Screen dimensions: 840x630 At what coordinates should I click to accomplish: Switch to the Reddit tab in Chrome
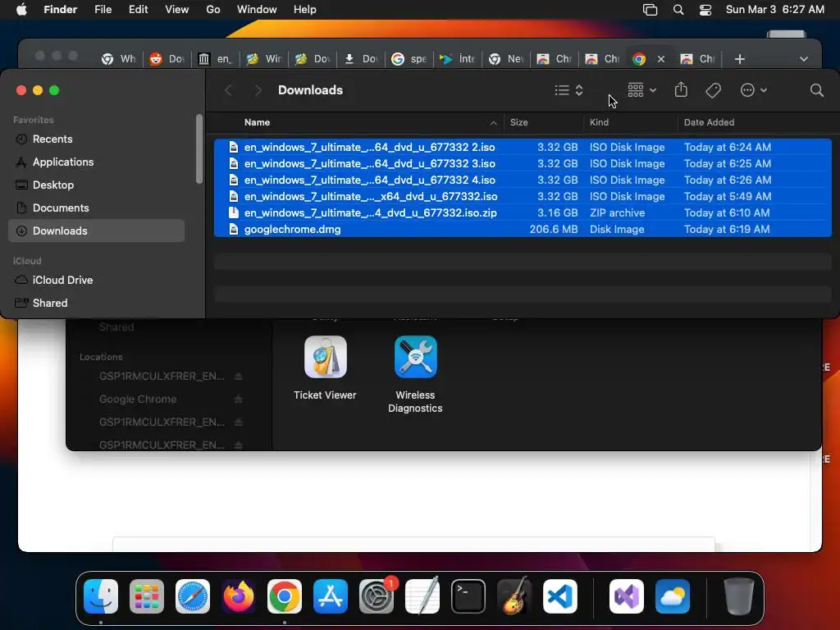click(167, 59)
